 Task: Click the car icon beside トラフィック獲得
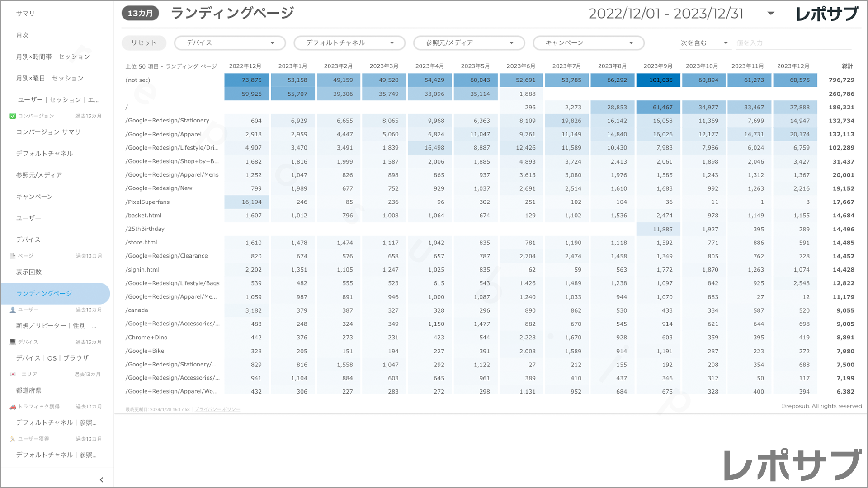(x=13, y=407)
